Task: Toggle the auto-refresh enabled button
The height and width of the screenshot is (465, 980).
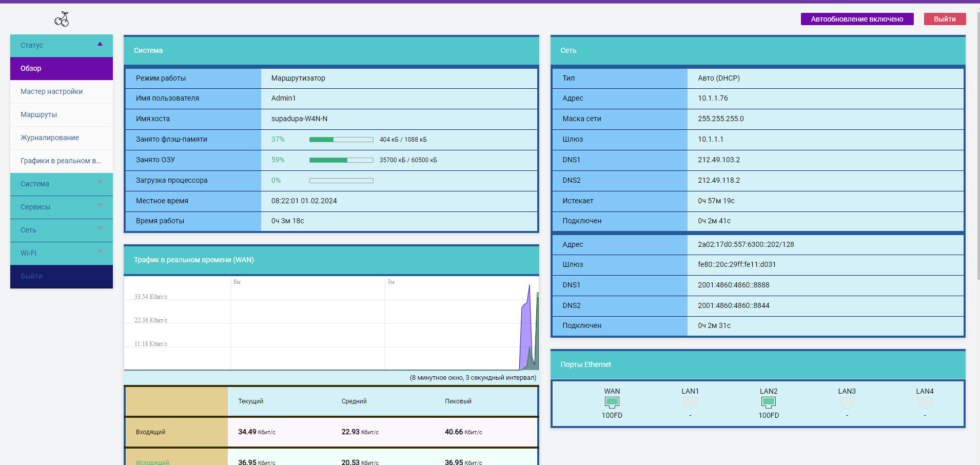Action: click(857, 19)
